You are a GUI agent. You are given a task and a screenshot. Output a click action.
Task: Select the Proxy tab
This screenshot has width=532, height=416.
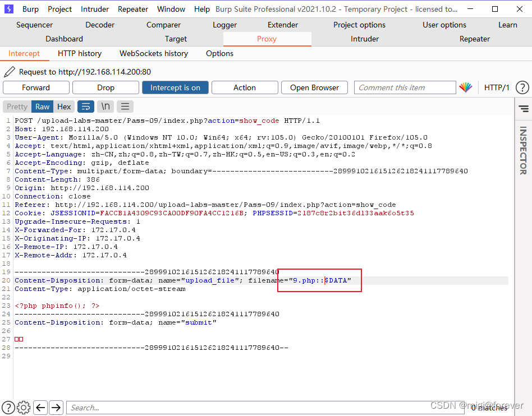pyautogui.click(x=267, y=39)
